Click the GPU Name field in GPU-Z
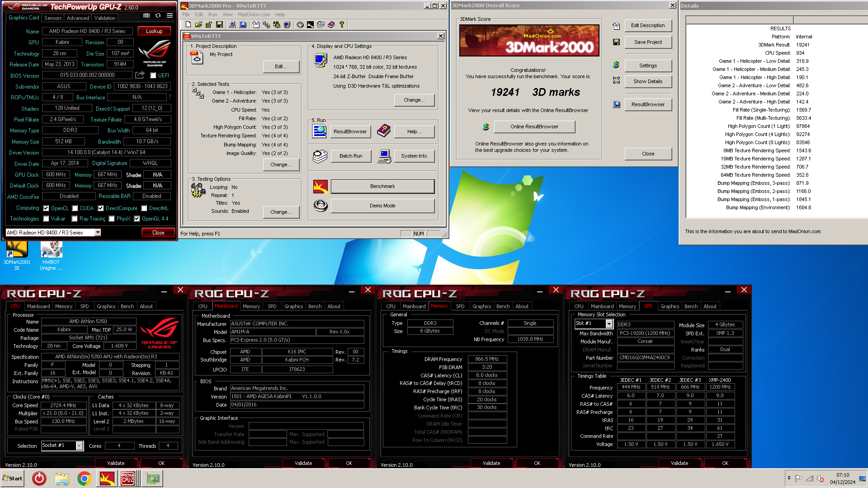The height and width of the screenshot is (488, 868). tap(87, 31)
